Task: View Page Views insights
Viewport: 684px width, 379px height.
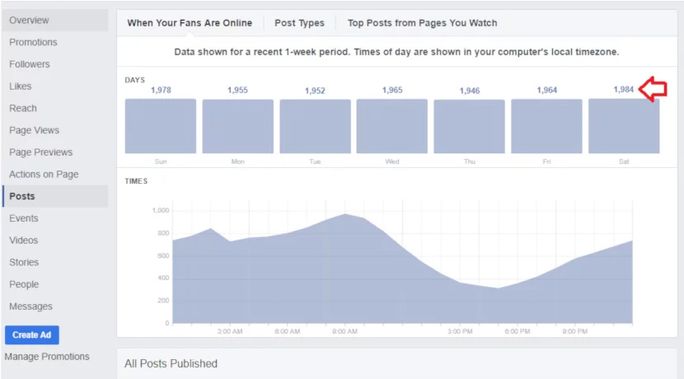Action: click(34, 130)
